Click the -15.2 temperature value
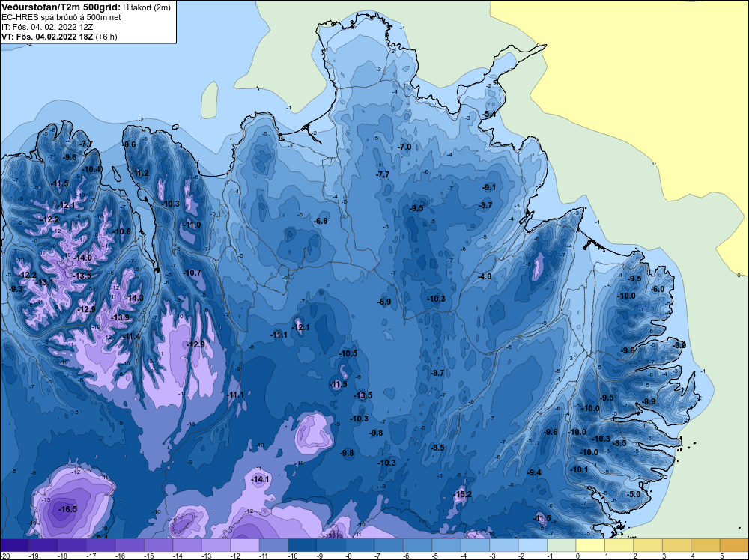The width and height of the screenshot is (749, 560). (x=462, y=494)
